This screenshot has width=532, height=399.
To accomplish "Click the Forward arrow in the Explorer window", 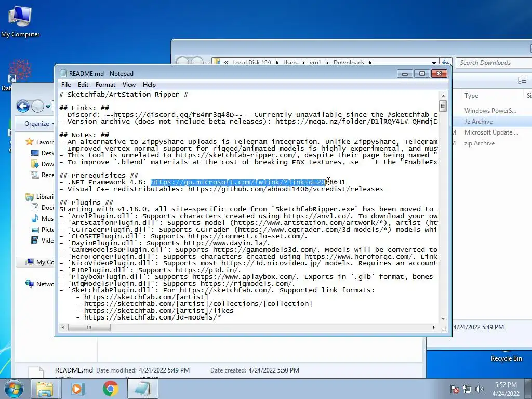I will pyautogui.click(x=37, y=107).
